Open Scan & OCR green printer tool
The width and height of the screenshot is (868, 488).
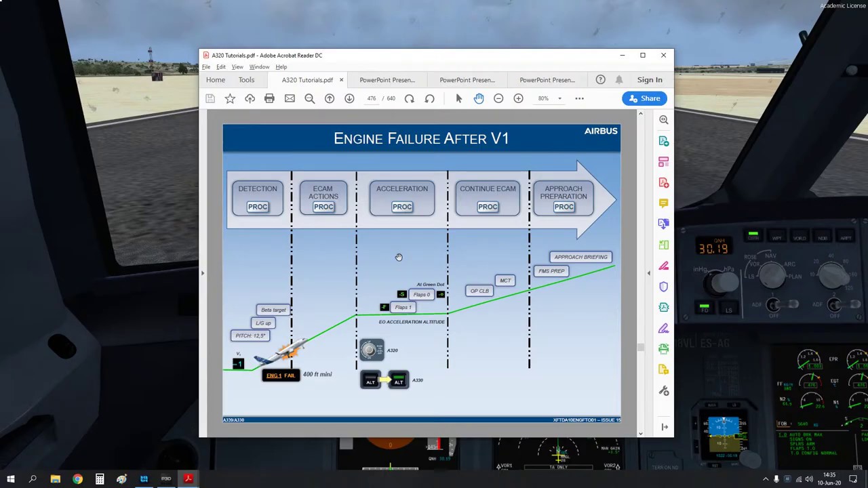tap(664, 349)
